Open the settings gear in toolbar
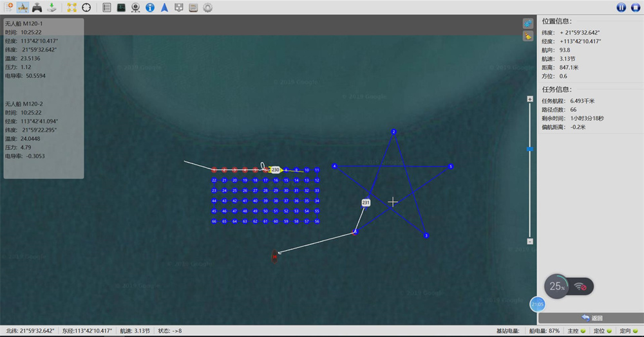 click(x=208, y=7)
